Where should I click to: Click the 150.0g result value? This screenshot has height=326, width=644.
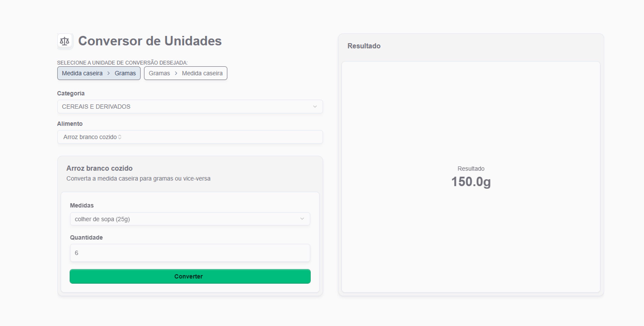(471, 182)
